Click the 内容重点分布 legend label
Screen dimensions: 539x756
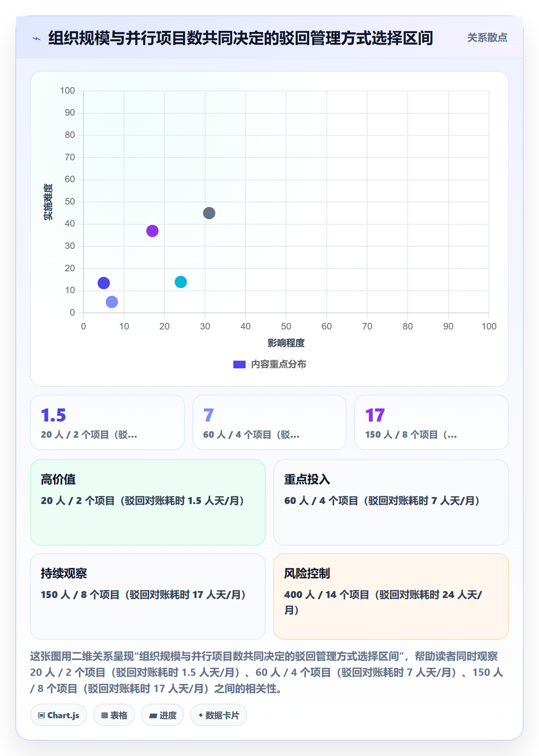(278, 365)
